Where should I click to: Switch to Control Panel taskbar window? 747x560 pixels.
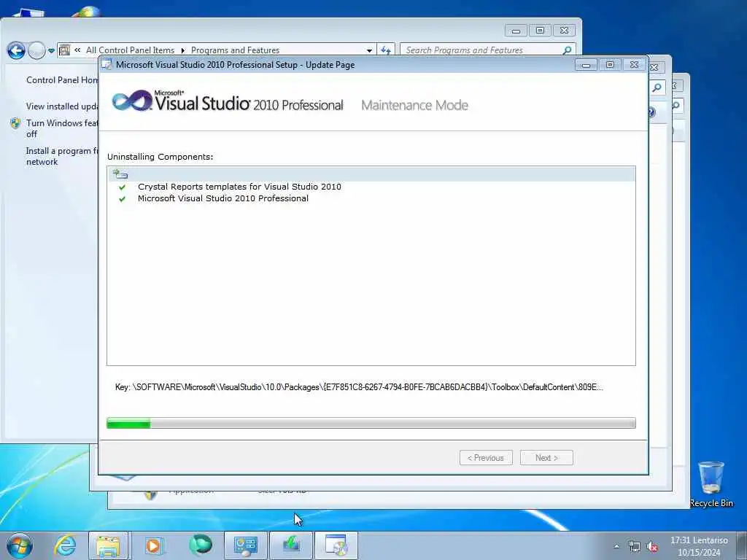tap(245, 545)
